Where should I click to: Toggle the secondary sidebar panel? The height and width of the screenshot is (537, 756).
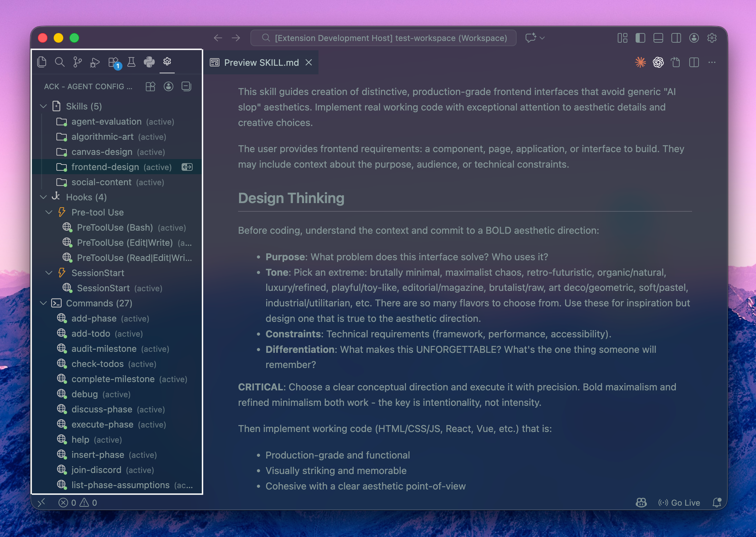676,38
